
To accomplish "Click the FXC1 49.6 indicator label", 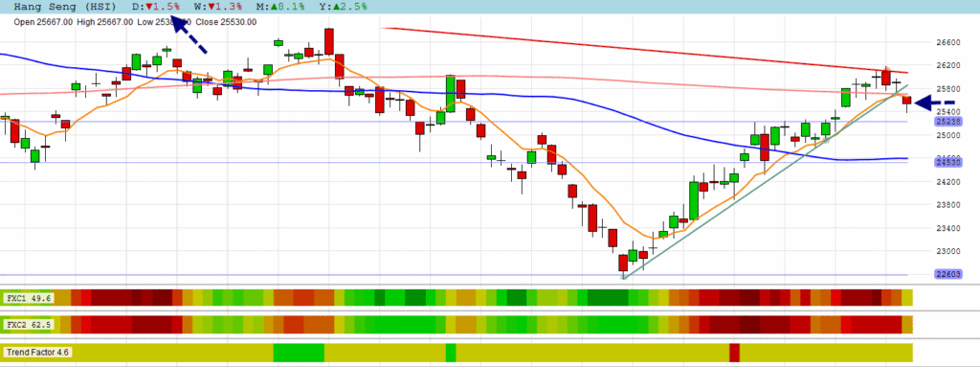I will (30, 298).
